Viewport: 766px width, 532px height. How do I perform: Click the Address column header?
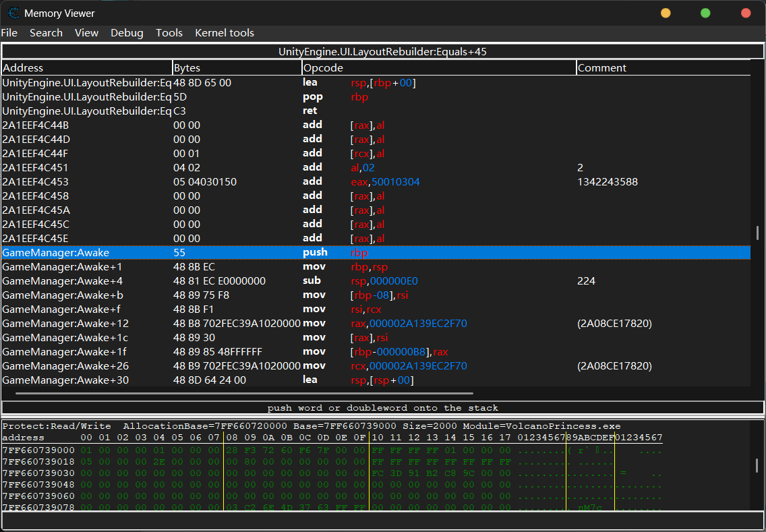(x=86, y=68)
